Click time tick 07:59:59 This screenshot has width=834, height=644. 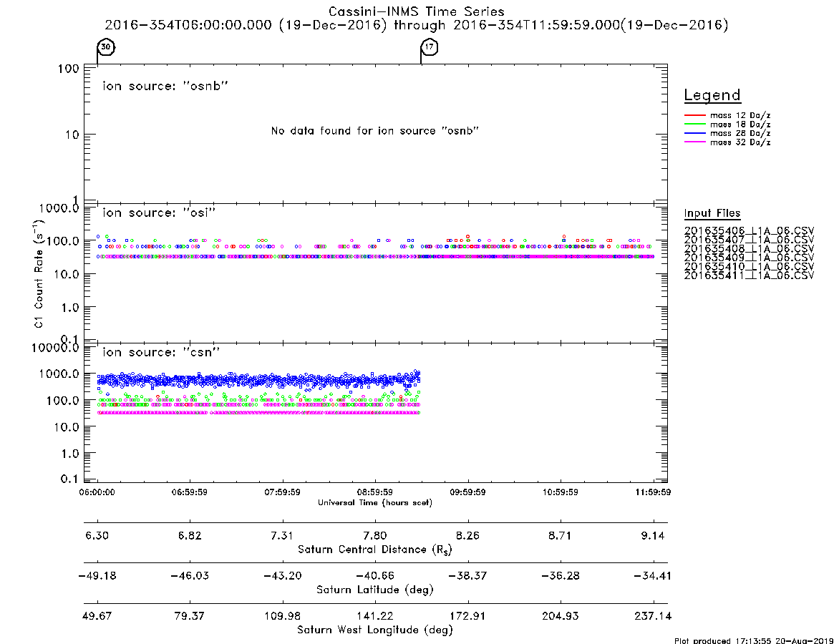(x=283, y=492)
